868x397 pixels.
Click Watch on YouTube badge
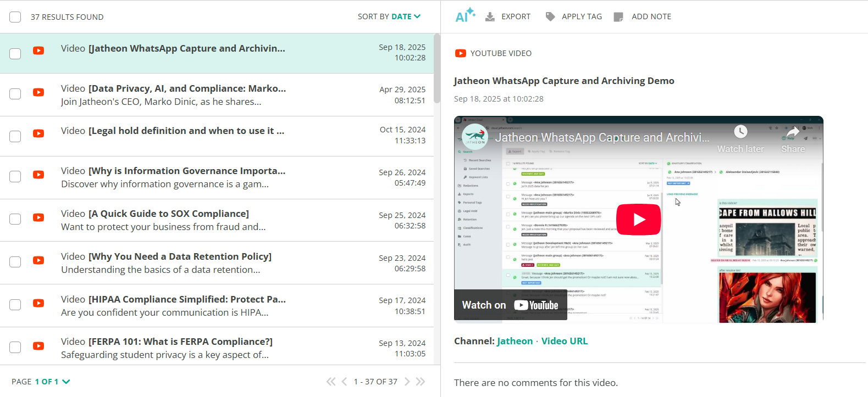click(x=510, y=305)
